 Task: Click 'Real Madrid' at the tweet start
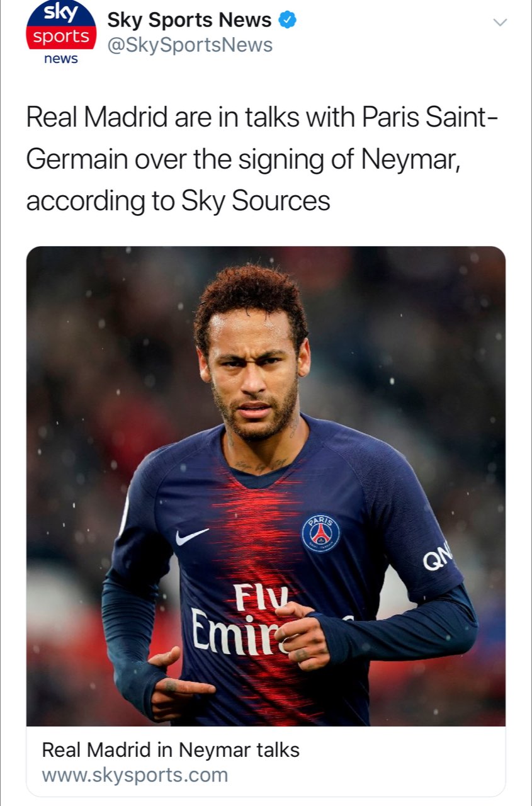[x=94, y=118]
